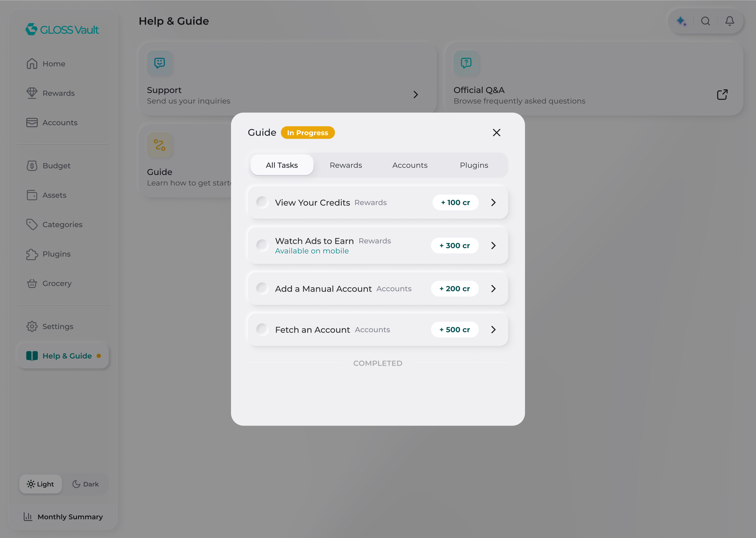Select the Plugins tab in Guide
756x538 pixels.
[x=474, y=165]
